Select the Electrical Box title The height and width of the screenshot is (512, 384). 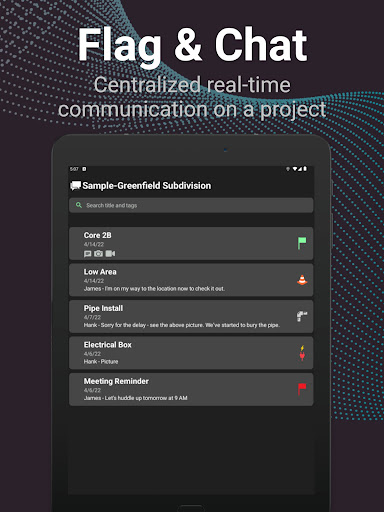(x=108, y=345)
